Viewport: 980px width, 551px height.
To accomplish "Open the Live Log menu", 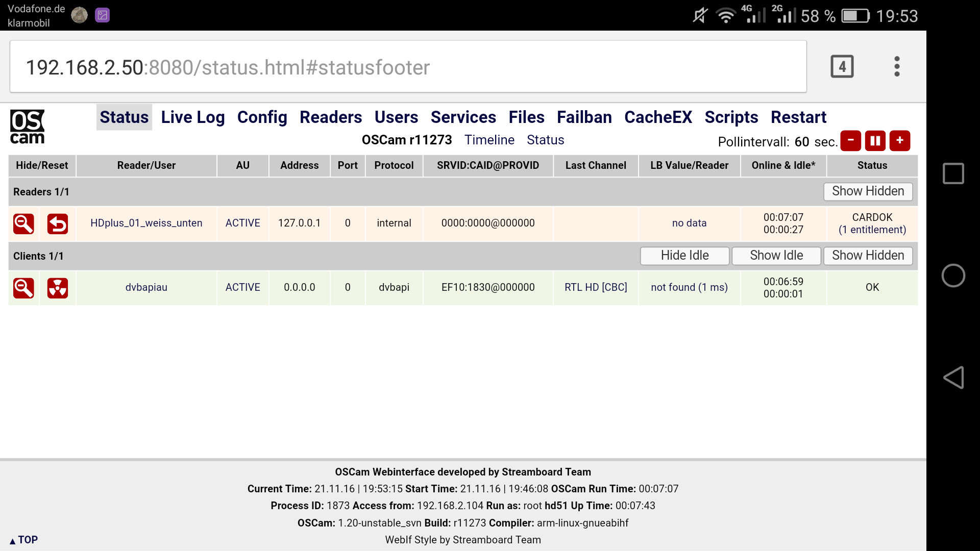I will 192,117.
